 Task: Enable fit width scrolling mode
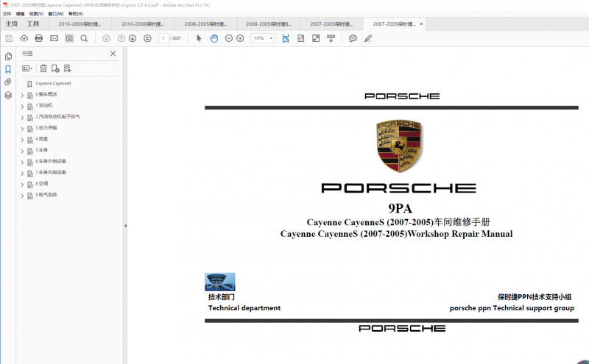(x=286, y=38)
